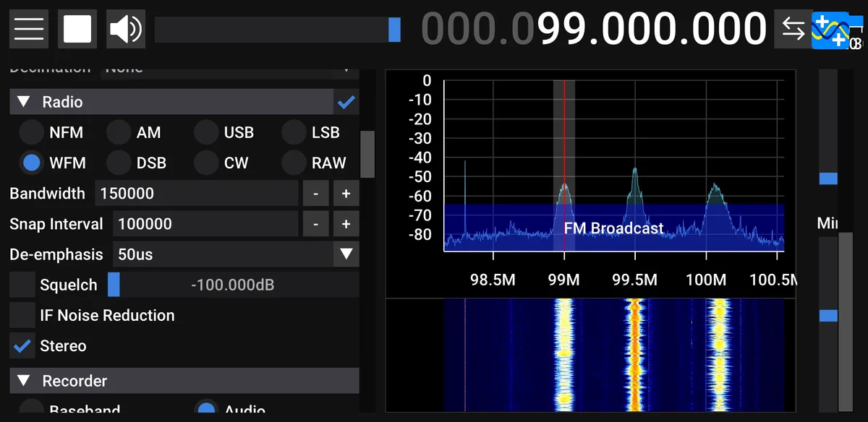The image size is (868, 422).
Task: Enable IF Noise Reduction checkbox
Action: tap(22, 315)
